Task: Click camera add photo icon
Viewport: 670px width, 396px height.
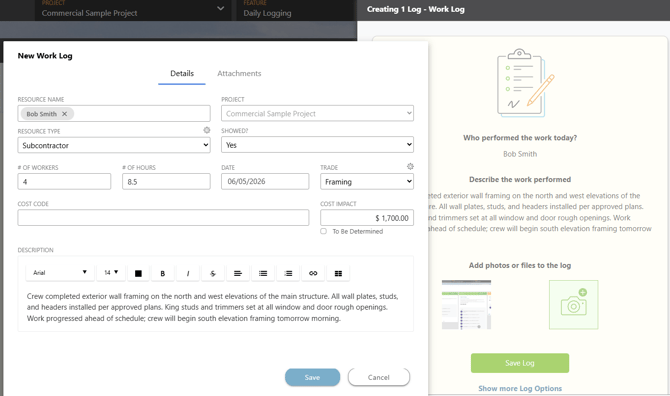Action: coord(573,305)
